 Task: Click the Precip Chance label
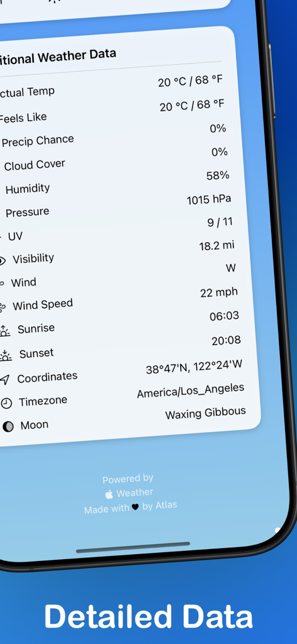[x=38, y=141]
